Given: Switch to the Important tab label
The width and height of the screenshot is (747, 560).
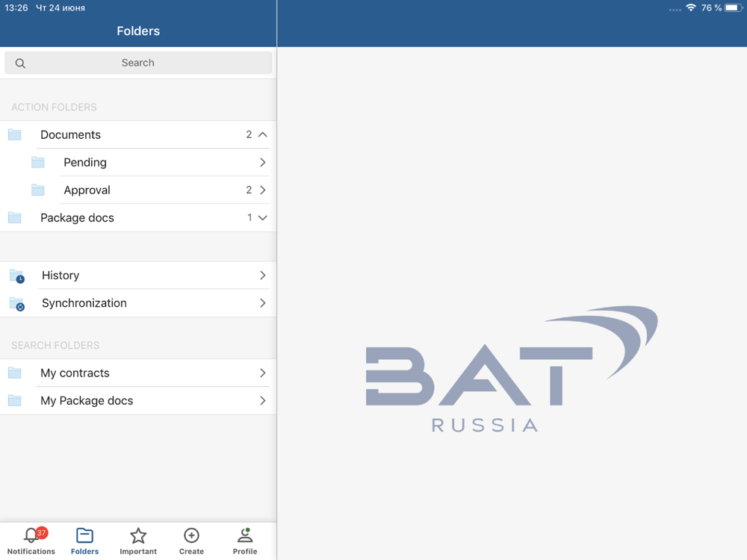Looking at the screenshot, I should pos(138,552).
